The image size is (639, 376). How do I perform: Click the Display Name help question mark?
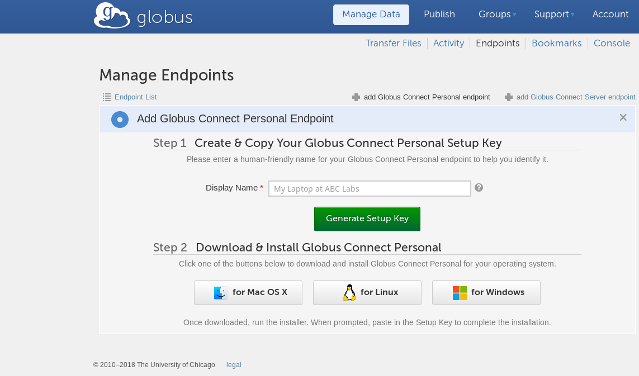click(x=479, y=187)
